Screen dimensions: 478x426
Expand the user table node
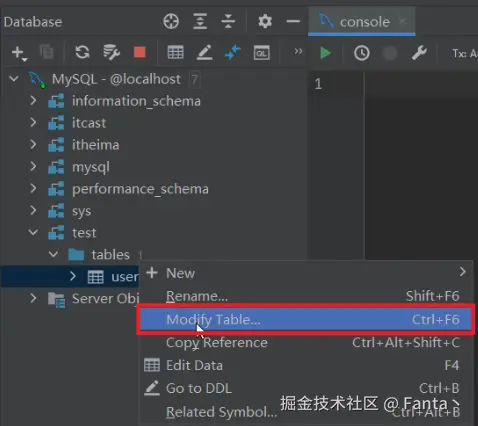click(x=73, y=276)
